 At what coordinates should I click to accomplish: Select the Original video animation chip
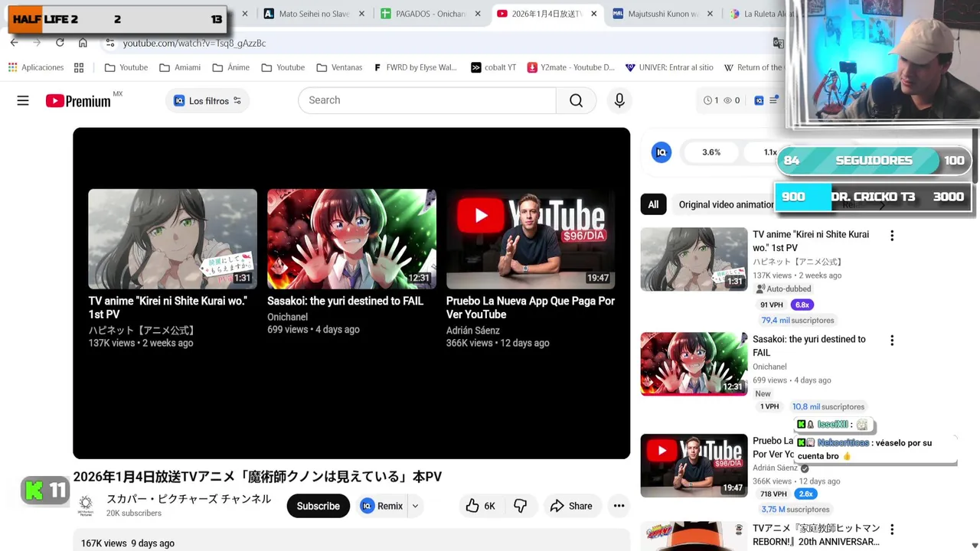726,204
